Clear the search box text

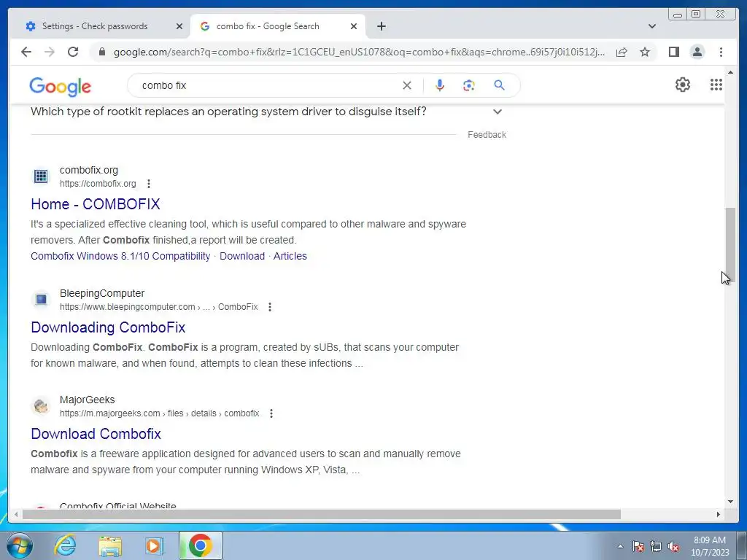tap(407, 85)
